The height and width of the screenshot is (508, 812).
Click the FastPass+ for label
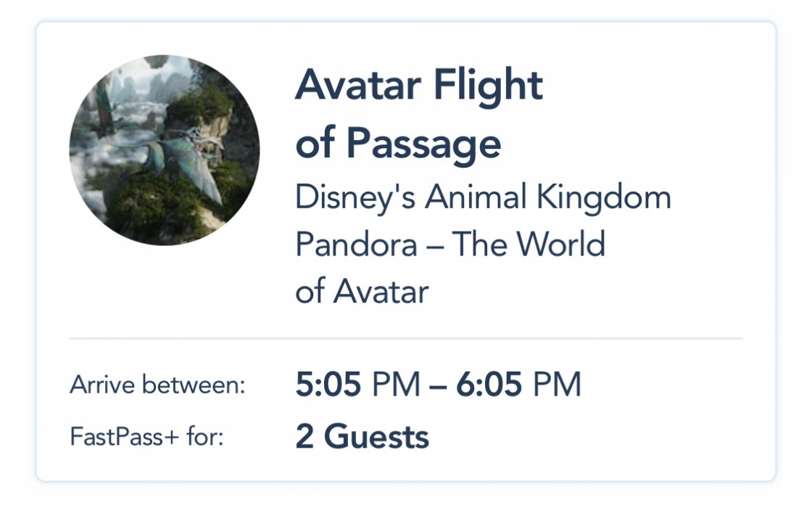click(146, 436)
